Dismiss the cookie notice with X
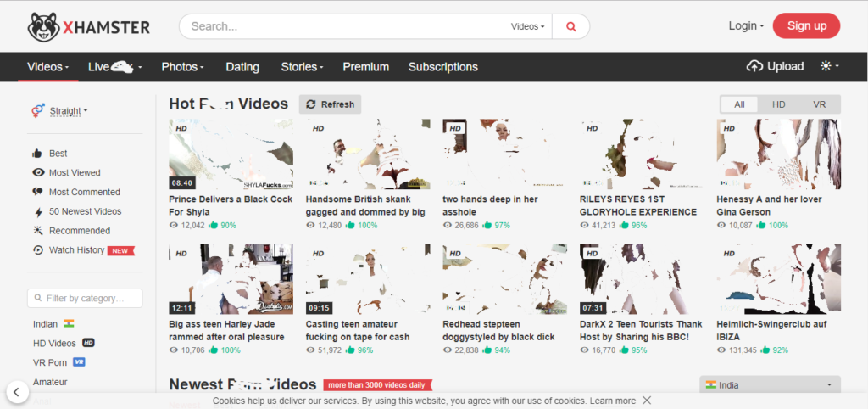Viewport: 868px width, 409px height. tap(647, 401)
